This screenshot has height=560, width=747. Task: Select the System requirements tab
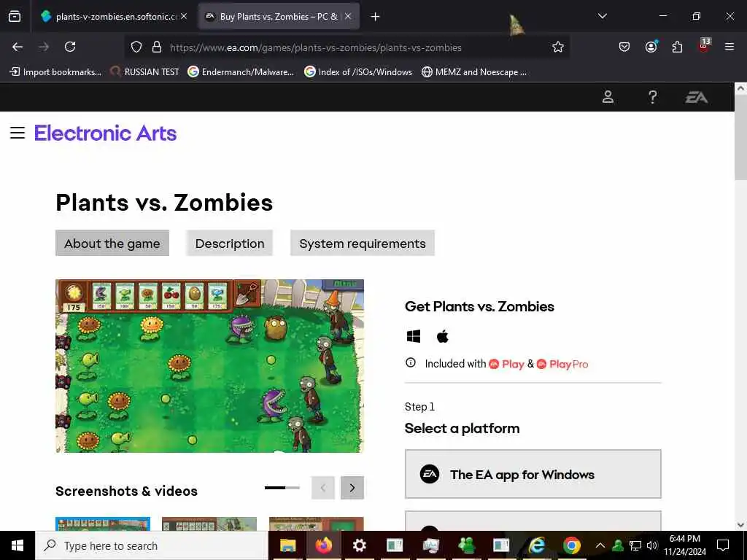point(363,244)
